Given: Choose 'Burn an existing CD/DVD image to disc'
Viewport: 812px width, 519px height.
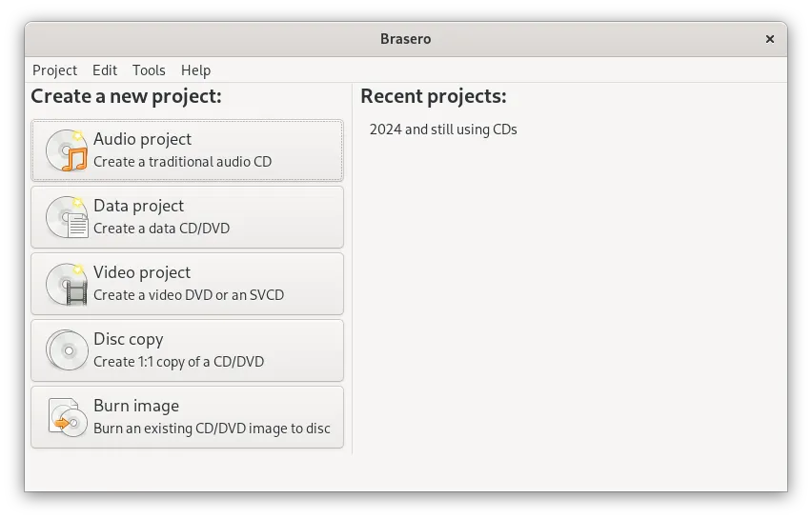Looking at the screenshot, I should [212, 429].
